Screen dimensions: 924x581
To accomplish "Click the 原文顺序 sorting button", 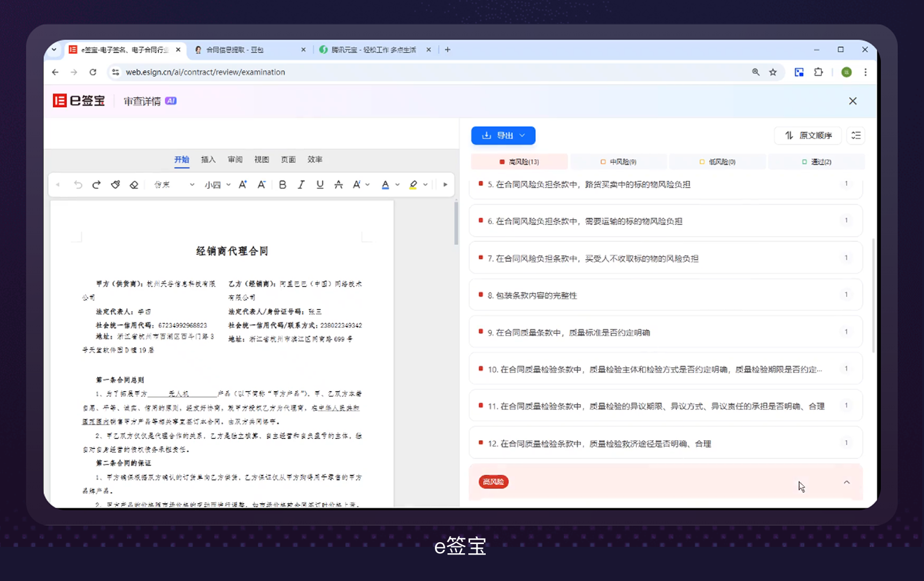I will 807,135.
